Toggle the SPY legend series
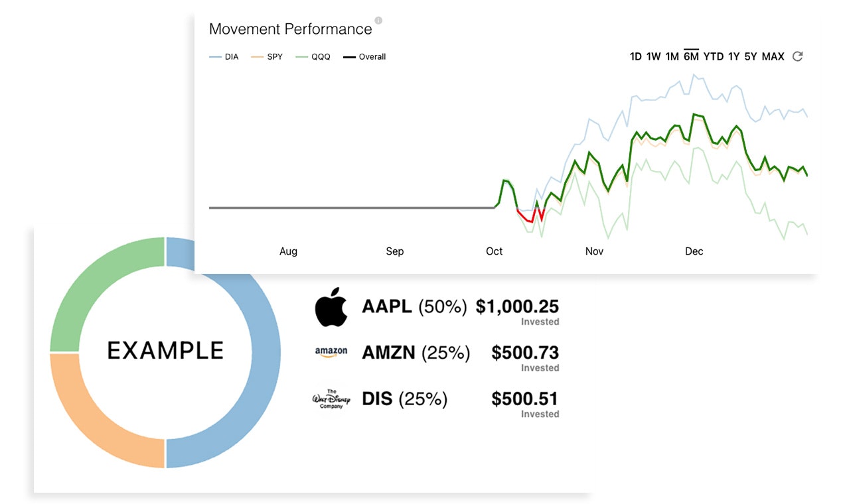 [267, 57]
